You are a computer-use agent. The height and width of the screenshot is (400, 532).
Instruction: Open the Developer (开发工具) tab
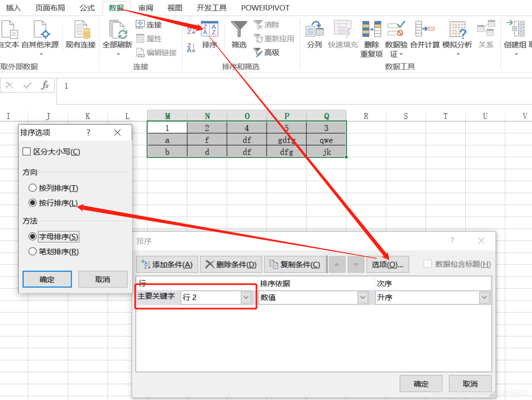(212, 8)
